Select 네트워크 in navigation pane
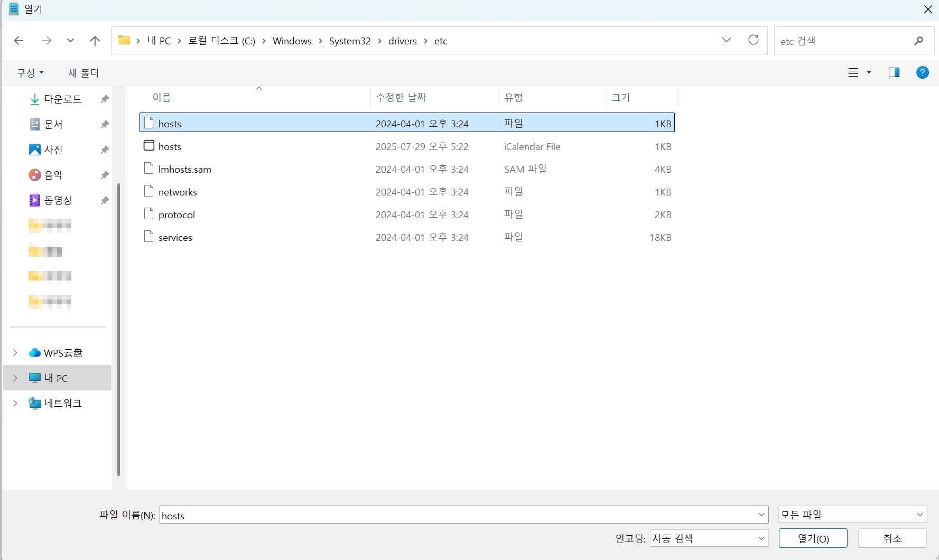Viewport: 939px width, 560px height. click(x=62, y=403)
